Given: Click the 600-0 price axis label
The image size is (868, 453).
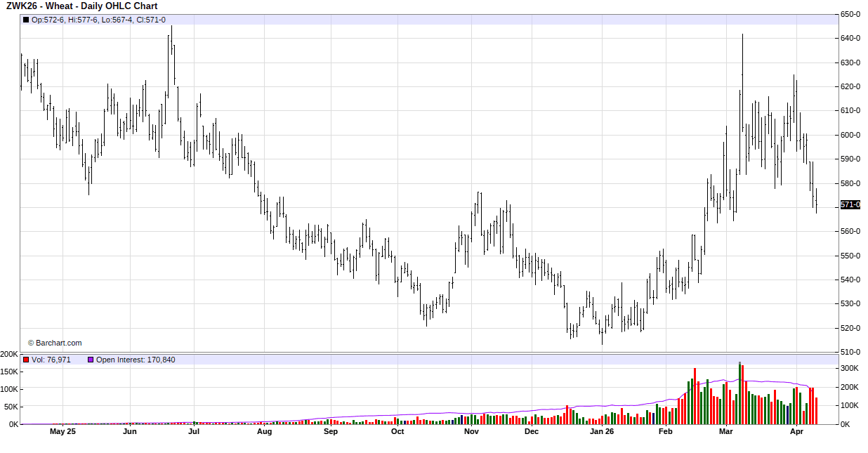Looking at the screenshot, I should 850,135.
